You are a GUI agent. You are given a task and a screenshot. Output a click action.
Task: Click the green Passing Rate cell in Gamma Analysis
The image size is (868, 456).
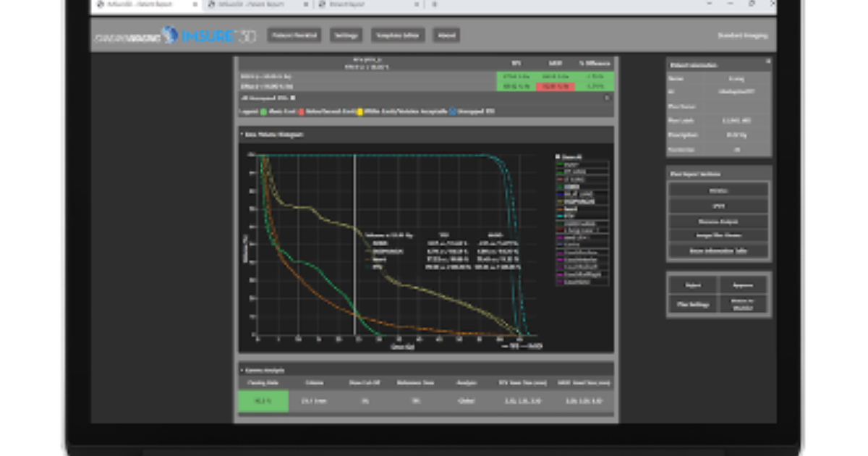pyautogui.click(x=263, y=400)
